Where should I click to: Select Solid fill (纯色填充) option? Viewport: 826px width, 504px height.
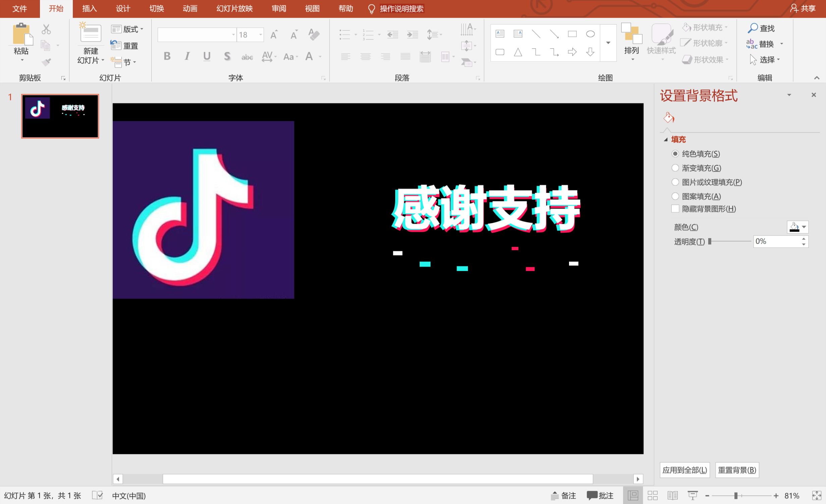675,154
